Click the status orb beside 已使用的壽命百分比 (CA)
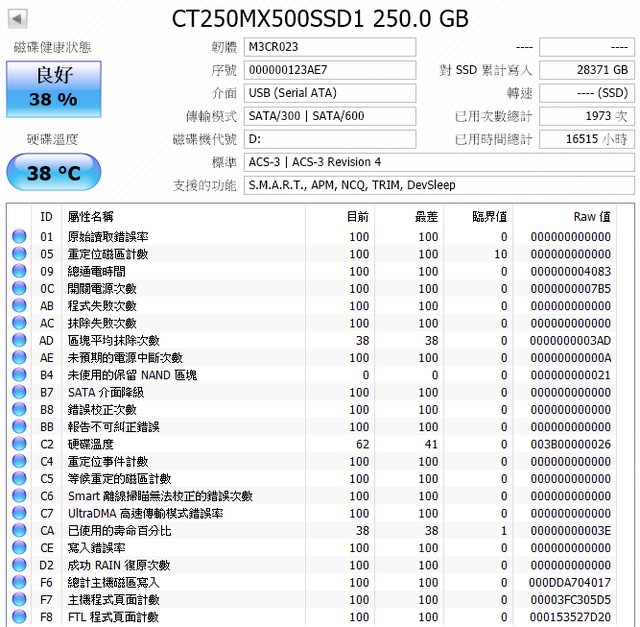640x627 pixels. tap(19, 531)
